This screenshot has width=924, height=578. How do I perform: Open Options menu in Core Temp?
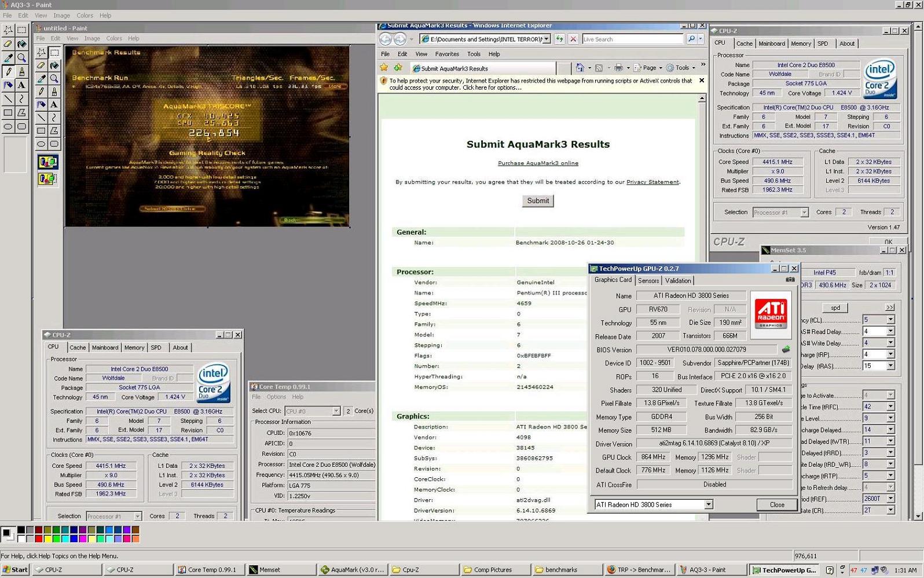(x=276, y=397)
